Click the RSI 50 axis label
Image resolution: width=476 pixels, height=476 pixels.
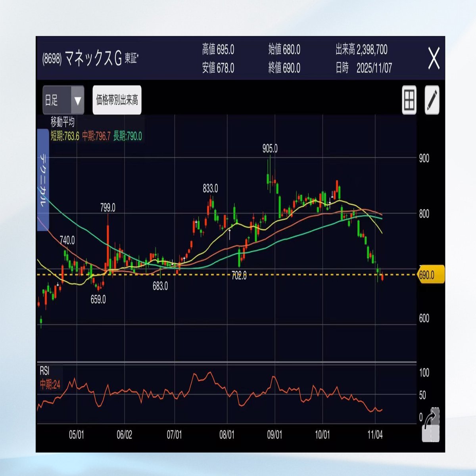click(422, 395)
